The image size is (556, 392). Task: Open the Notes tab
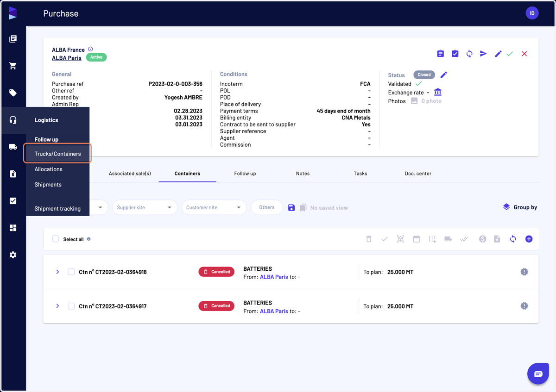pyautogui.click(x=303, y=174)
